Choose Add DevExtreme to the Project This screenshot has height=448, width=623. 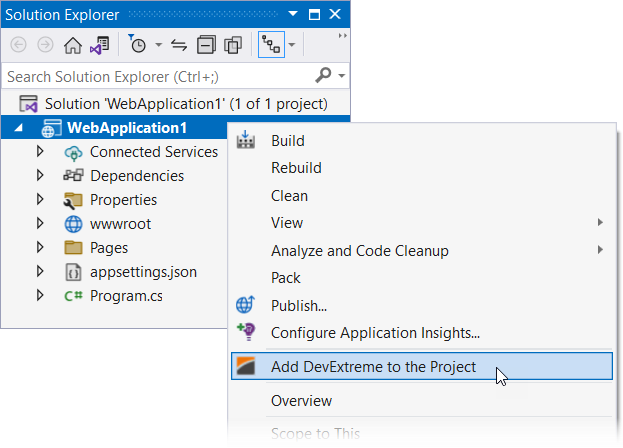coord(422,366)
